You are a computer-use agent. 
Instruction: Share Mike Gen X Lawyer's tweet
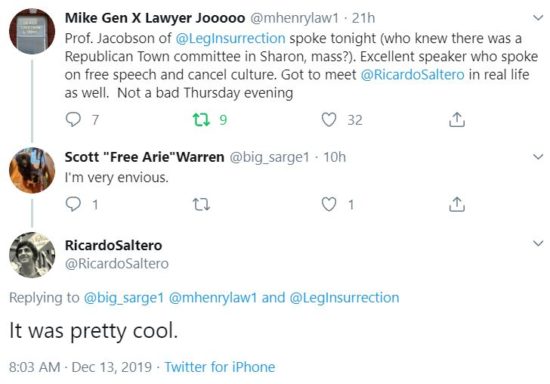457,120
